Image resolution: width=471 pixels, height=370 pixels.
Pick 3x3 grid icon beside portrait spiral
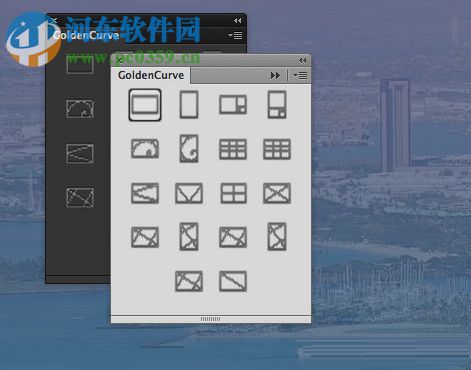tap(233, 149)
